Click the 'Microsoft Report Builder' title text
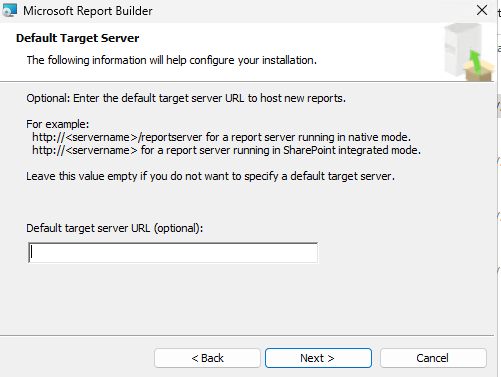Image resolution: width=501 pixels, height=377 pixels. click(x=88, y=11)
